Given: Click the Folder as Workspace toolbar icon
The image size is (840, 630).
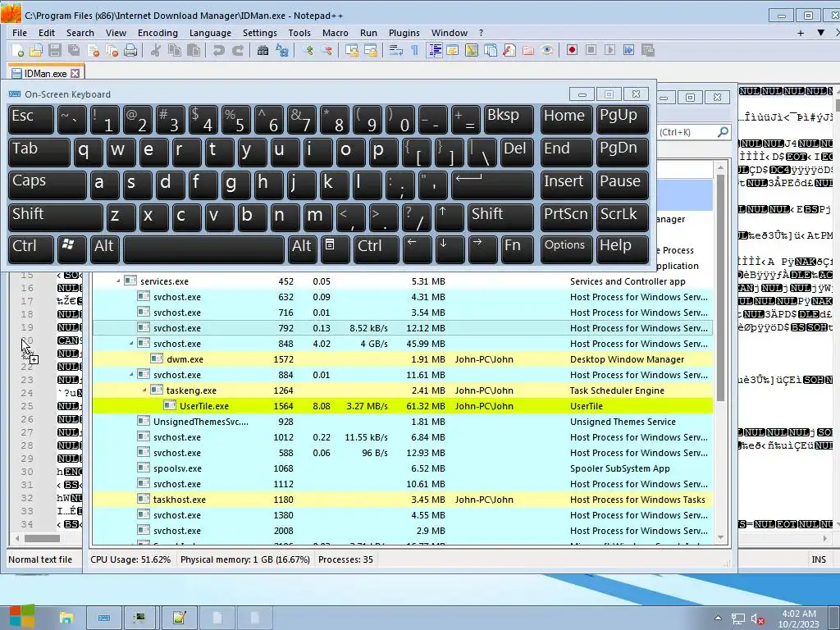Looking at the screenshot, I should [x=528, y=50].
